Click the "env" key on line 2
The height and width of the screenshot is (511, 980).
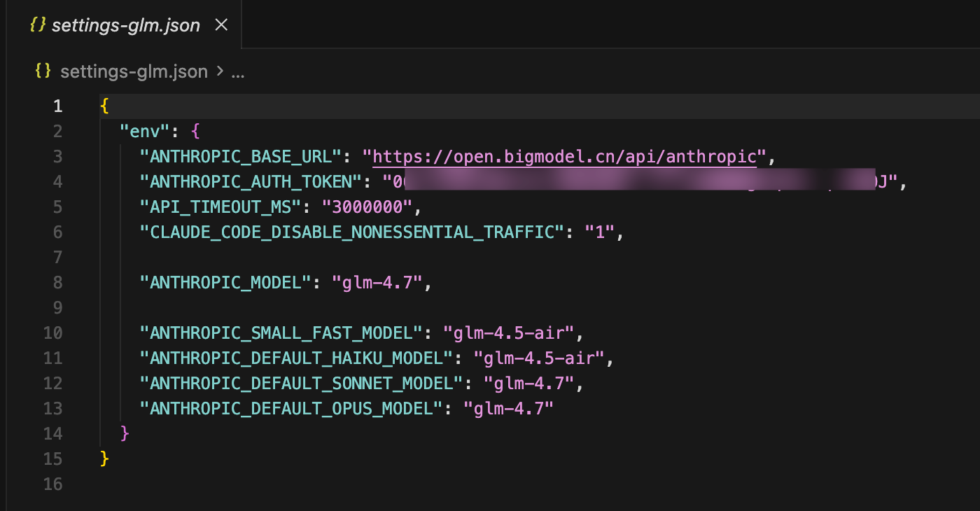(x=146, y=132)
